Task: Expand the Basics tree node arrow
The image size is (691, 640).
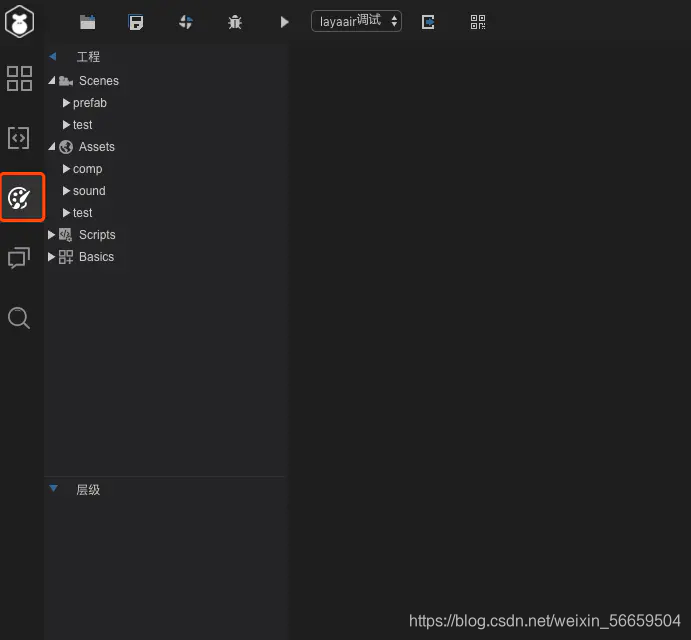Action: pos(51,257)
